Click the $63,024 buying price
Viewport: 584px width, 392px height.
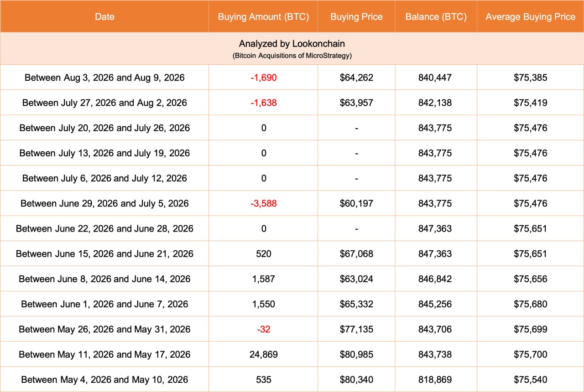tap(356, 279)
